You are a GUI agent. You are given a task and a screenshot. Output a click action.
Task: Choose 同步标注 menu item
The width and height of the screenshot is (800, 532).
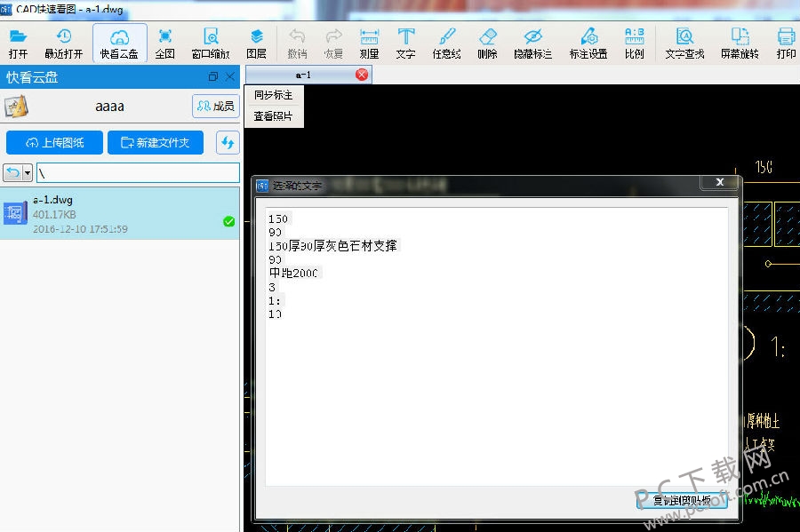(274, 95)
